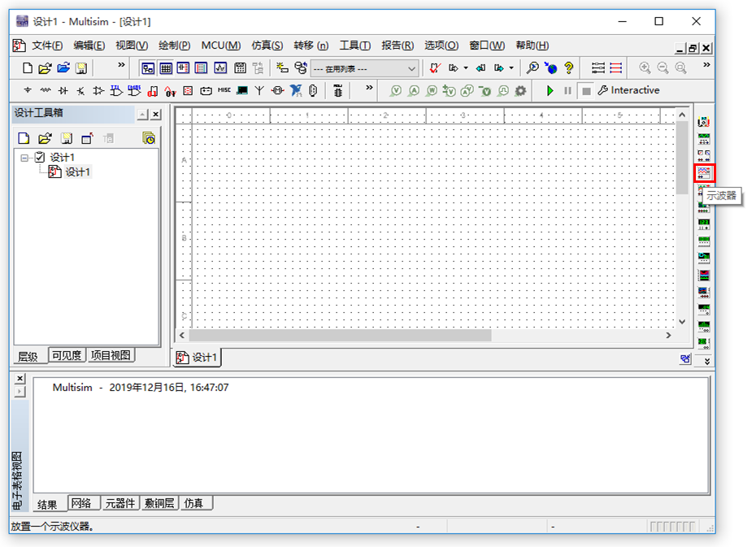756x547 pixels.
Task: Open the 仿真(S) menu
Action: click(267, 46)
